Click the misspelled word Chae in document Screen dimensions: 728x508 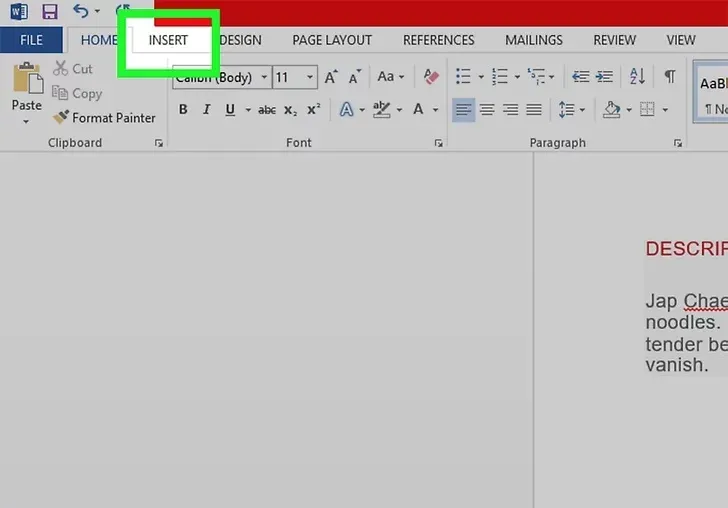click(x=705, y=301)
